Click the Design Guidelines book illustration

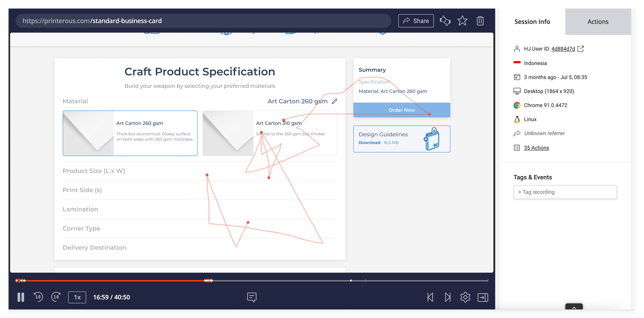point(431,139)
